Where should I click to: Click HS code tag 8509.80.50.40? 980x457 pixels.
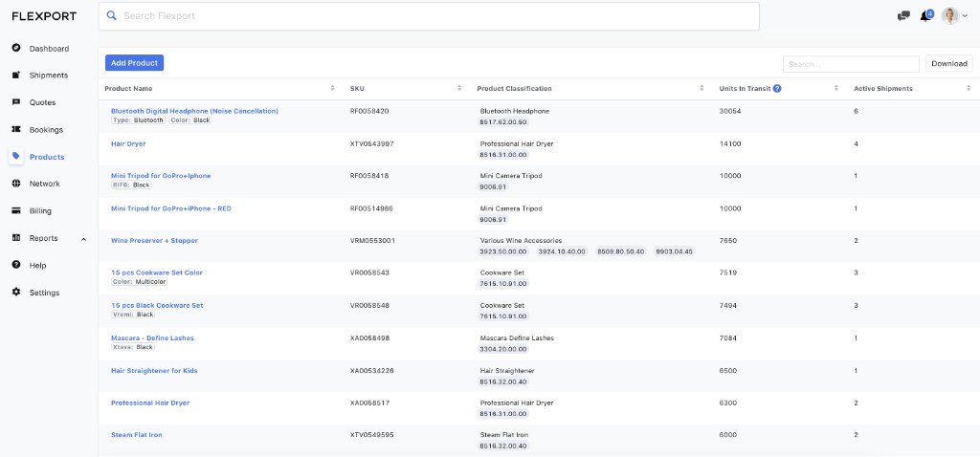pyautogui.click(x=620, y=251)
